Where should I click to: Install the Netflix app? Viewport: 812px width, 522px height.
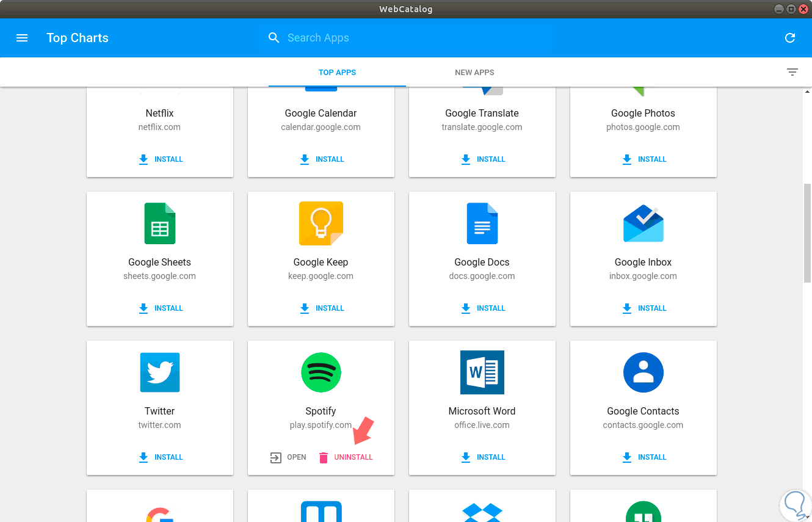[161, 159]
